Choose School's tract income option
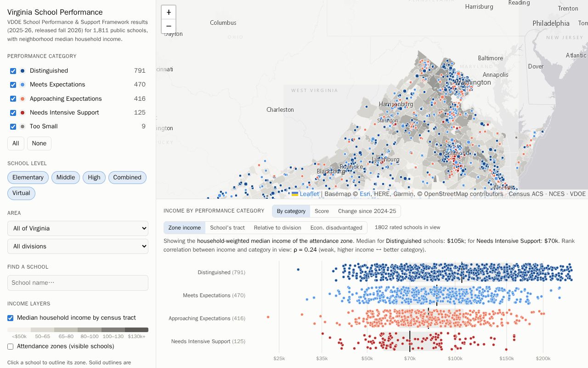The height and width of the screenshot is (368, 588). pos(227,228)
